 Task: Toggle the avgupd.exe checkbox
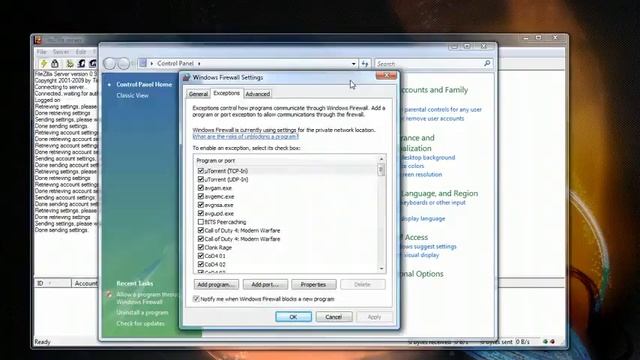[x=200, y=213]
